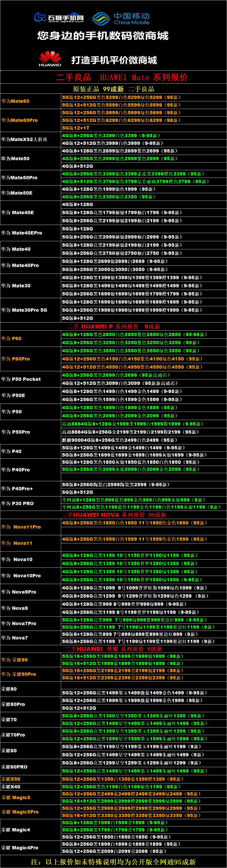The height and width of the screenshot is (868, 227).
Task: Click the red HUAWEI logo
Action: click(50, 59)
